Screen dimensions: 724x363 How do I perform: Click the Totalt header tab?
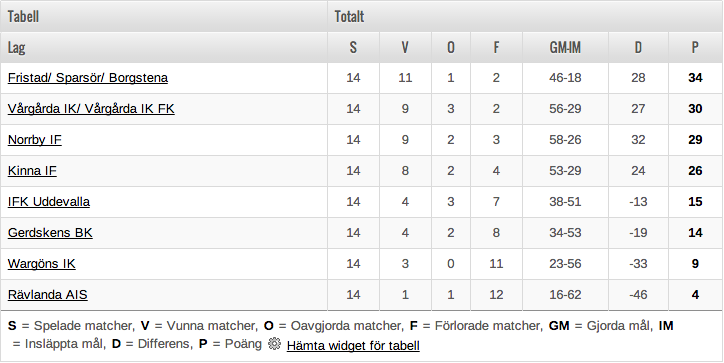coord(350,17)
